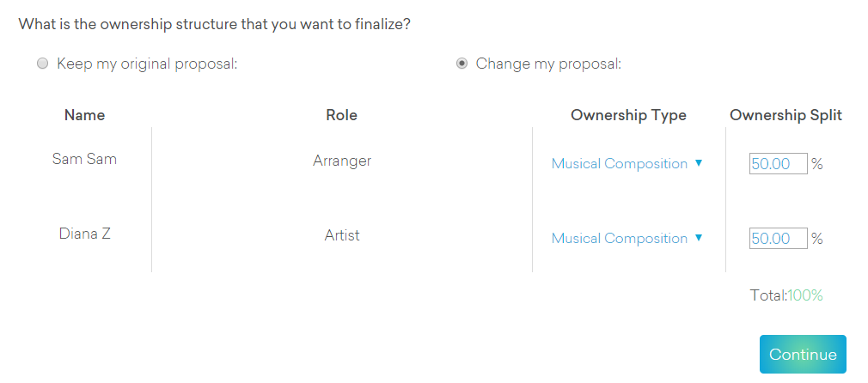868x383 pixels.
Task: Select the Change my proposal radio button
Action: pos(462,64)
